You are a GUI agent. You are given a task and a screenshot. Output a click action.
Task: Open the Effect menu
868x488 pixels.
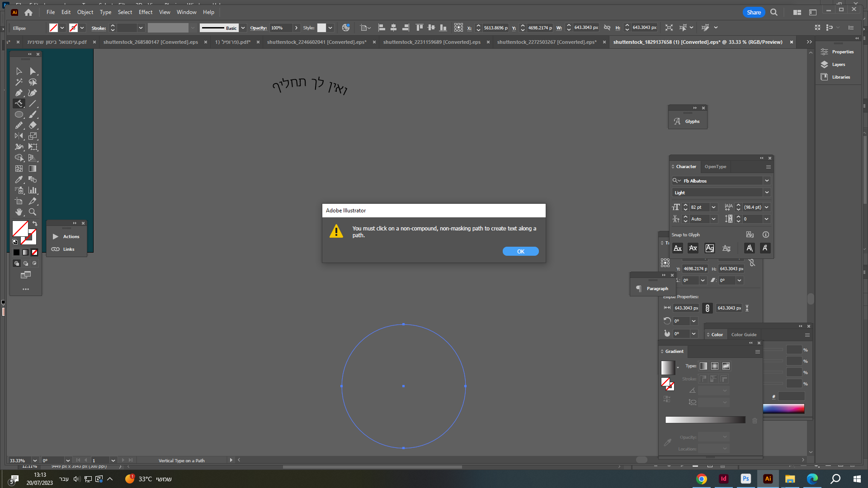(145, 12)
